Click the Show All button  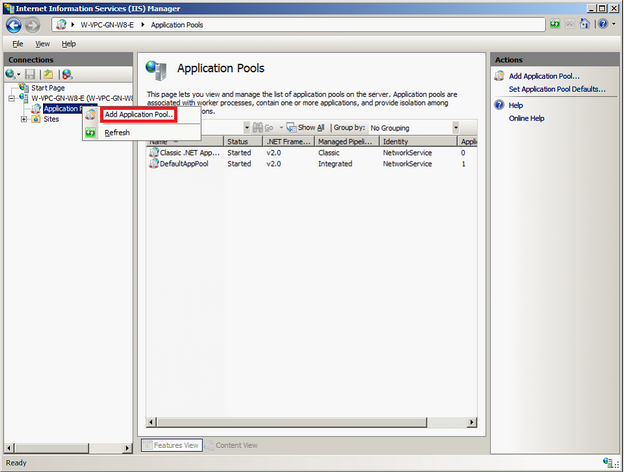click(306, 127)
